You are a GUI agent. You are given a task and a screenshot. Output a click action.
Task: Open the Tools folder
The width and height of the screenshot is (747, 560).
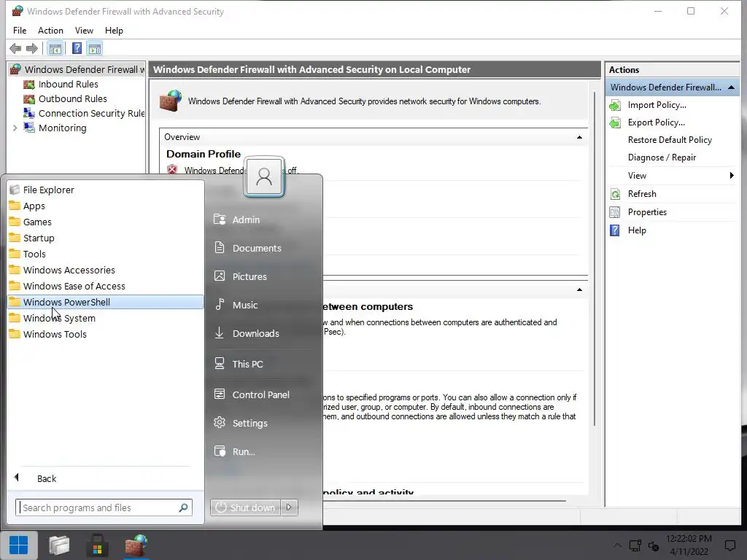coord(106,254)
